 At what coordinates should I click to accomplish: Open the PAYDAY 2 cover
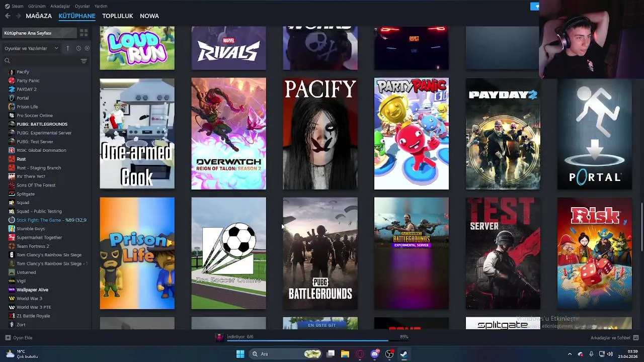pos(503,134)
